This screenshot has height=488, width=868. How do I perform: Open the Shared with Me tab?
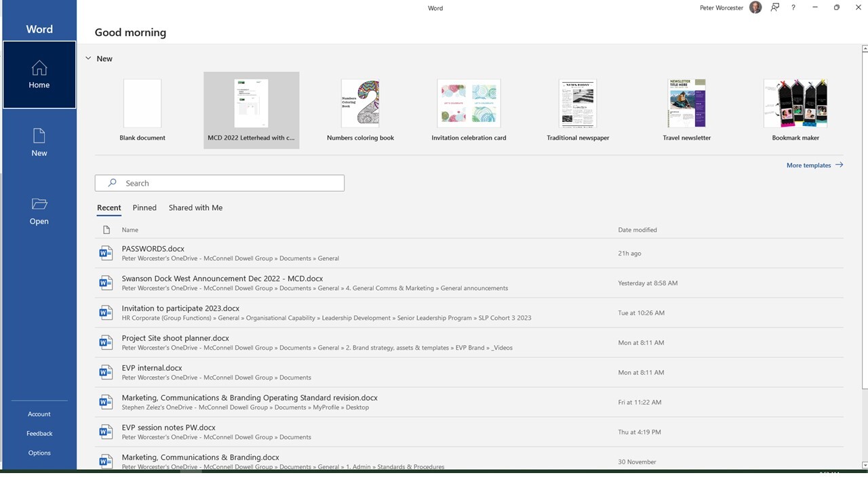[195, 208]
